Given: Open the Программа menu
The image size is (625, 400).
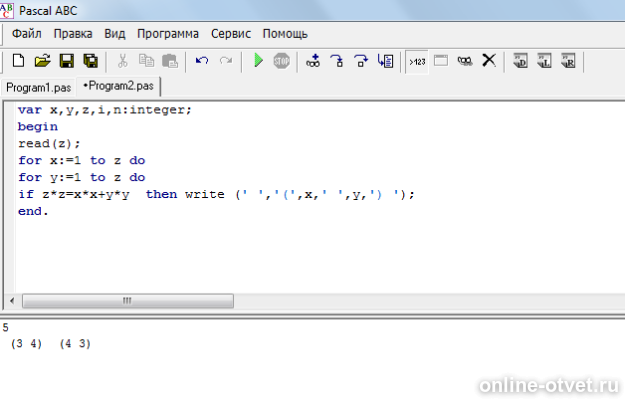Looking at the screenshot, I should tap(168, 34).
